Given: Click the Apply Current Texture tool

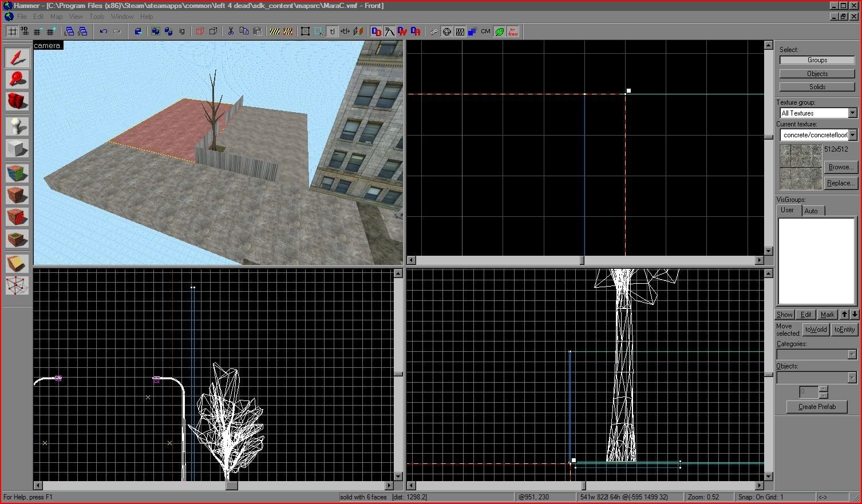Looking at the screenshot, I should [x=17, y=195].
